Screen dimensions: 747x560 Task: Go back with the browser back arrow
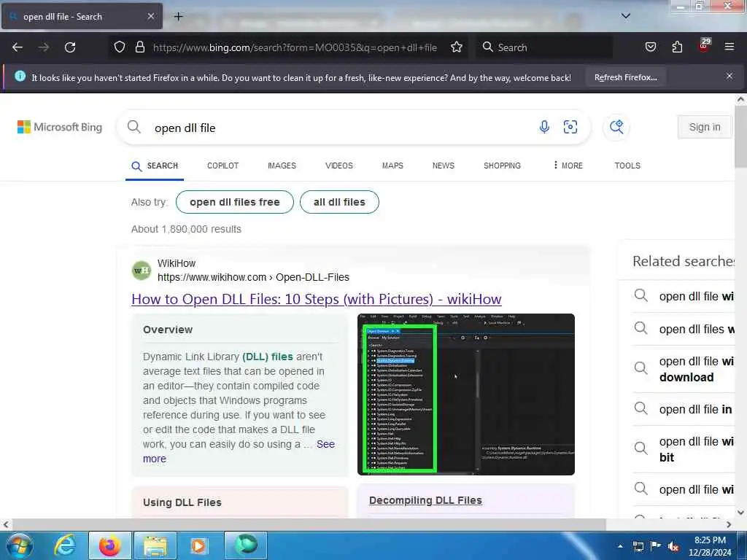point(18,47)
